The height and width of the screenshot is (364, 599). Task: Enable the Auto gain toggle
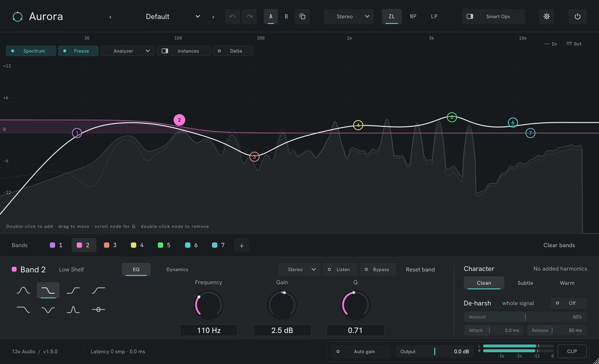[361, 351]
